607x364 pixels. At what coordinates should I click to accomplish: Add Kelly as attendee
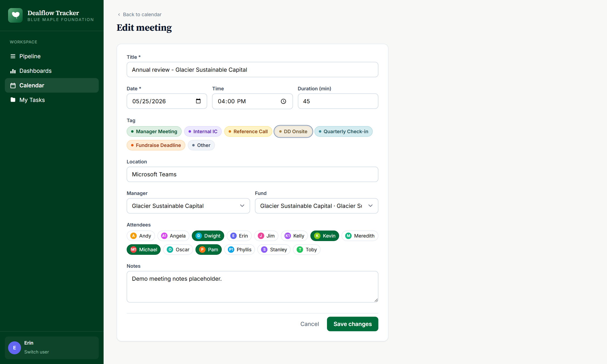point(294,236)
